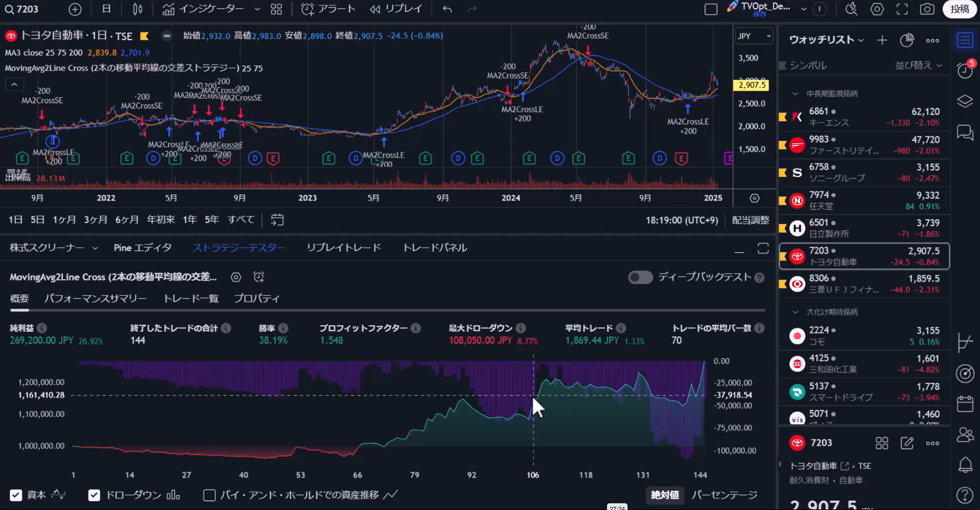Image resolution: width=980 pixels, height=510 pixels.
Task: Click the chart type candlestick icon
Action: point(137,9)
